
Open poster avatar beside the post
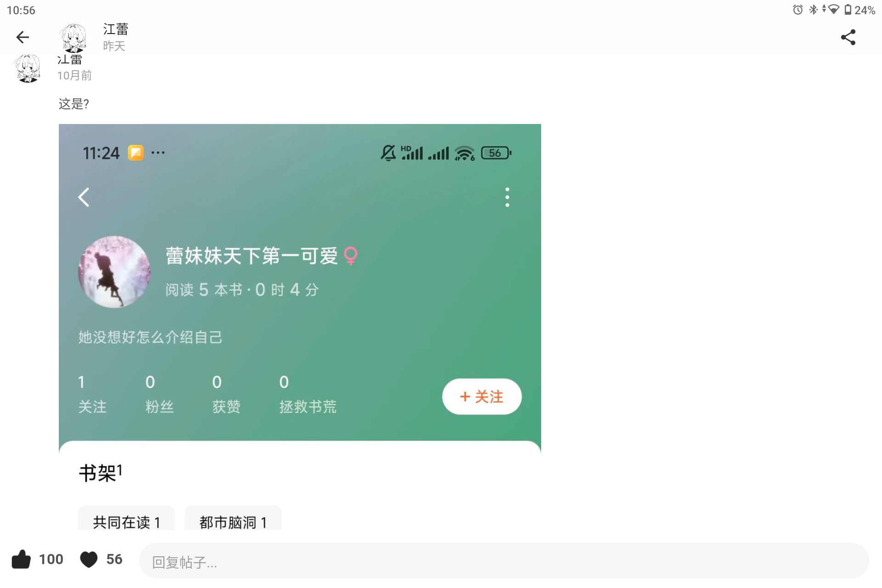tap(28, 68)
